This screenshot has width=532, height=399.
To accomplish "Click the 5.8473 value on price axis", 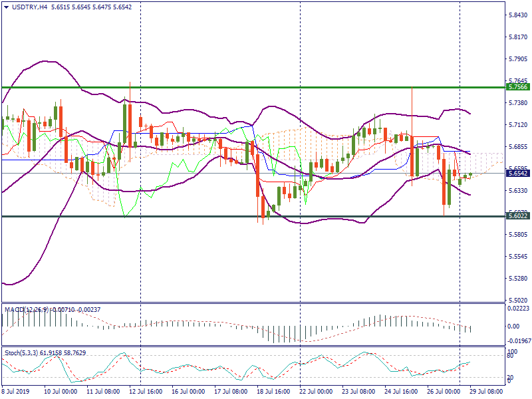I will click(517, 15).
